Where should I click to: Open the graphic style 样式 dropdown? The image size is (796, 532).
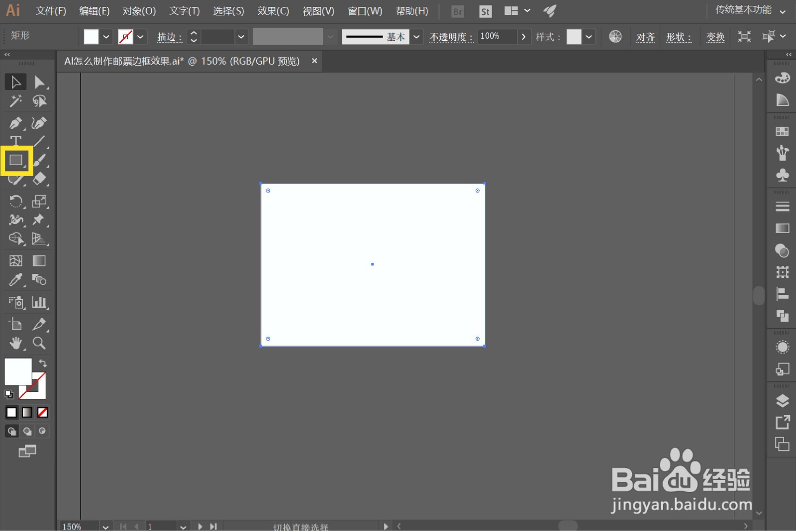[x=589, y=37]
